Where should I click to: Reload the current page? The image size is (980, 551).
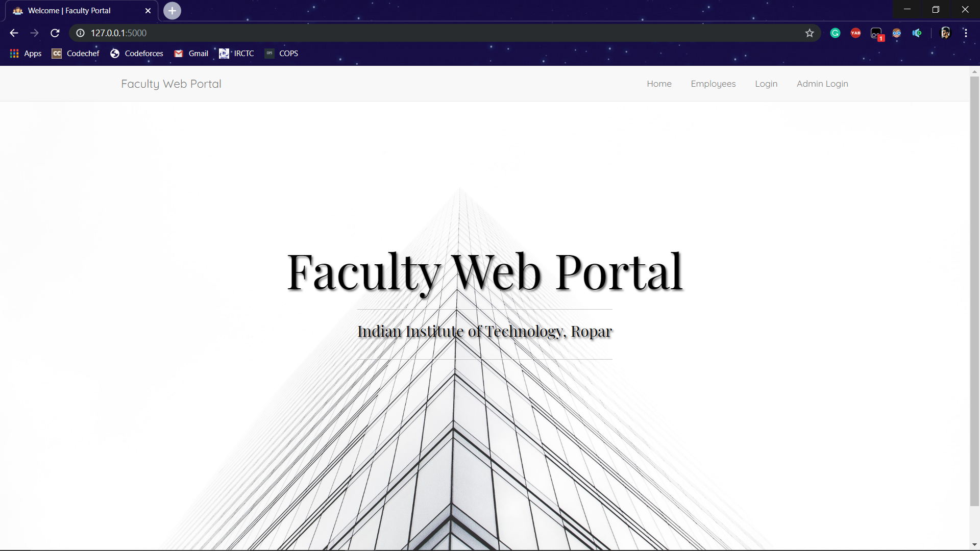click(x=55, y=33)
